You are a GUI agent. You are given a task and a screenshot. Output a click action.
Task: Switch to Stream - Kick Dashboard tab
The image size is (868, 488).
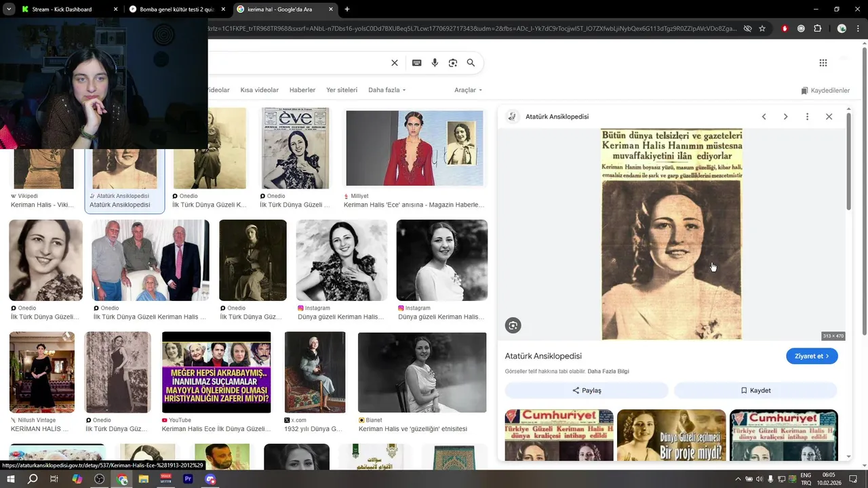(62, 9)
